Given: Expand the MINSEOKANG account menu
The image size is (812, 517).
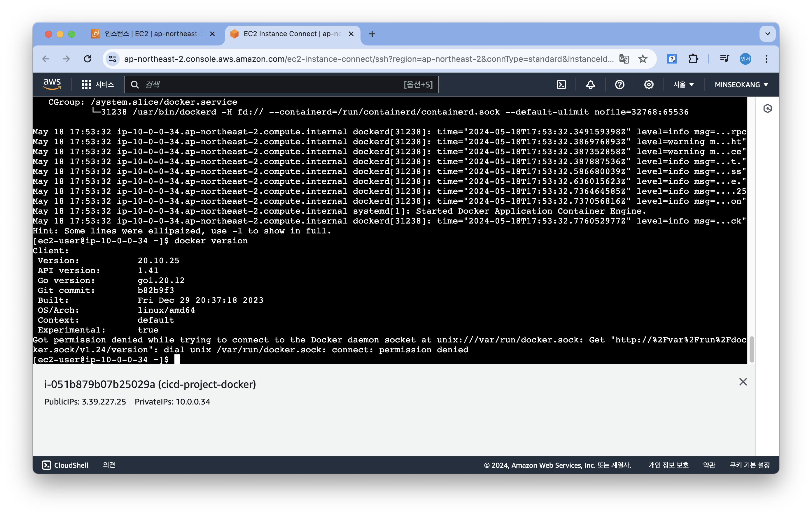Looking at the screenshot, I should (741, 85).
